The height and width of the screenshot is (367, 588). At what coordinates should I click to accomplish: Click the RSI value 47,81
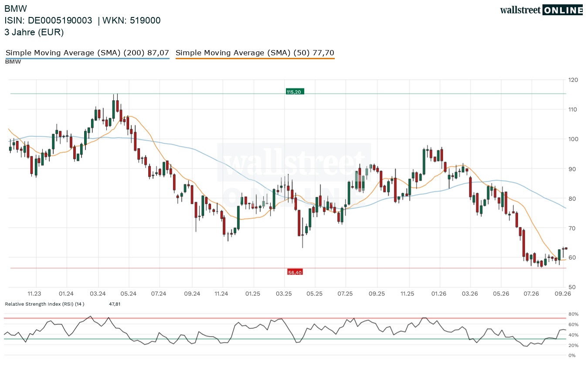pos(115,304)
